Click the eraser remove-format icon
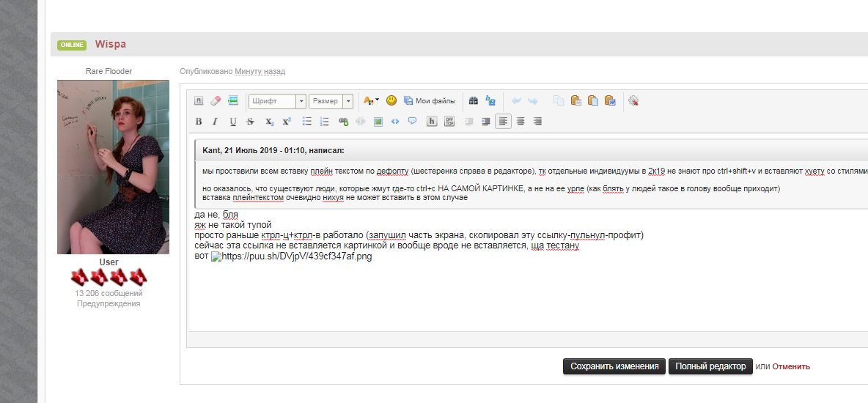The width and height of the screenshot is (868, 403). [216, 101]
